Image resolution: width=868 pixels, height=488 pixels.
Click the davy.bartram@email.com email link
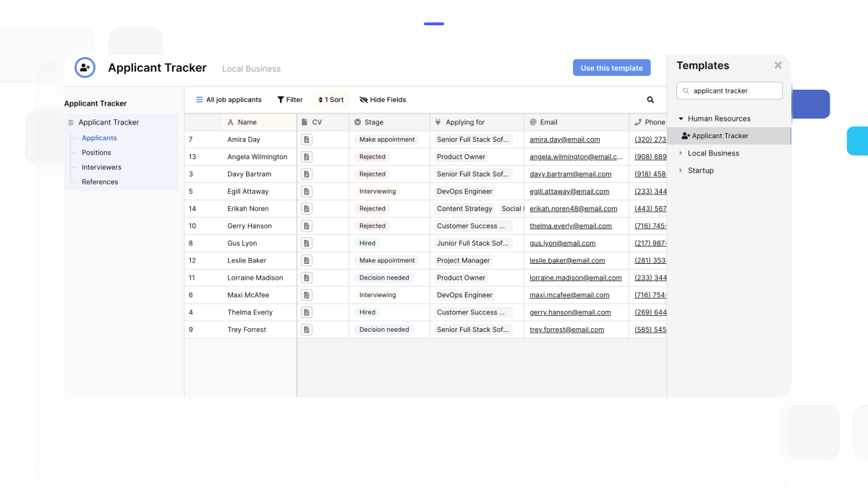click(570, 174)
